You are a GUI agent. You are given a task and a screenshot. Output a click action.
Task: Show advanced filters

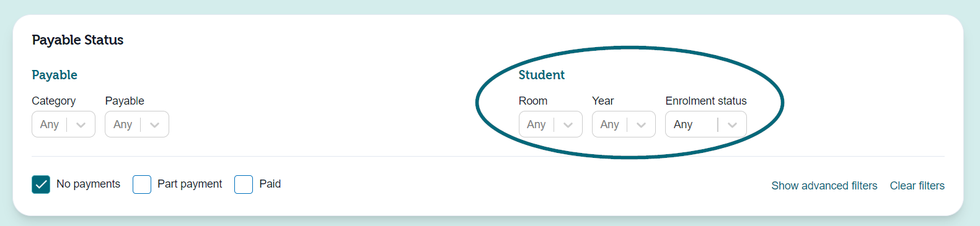tap(824, 186)
